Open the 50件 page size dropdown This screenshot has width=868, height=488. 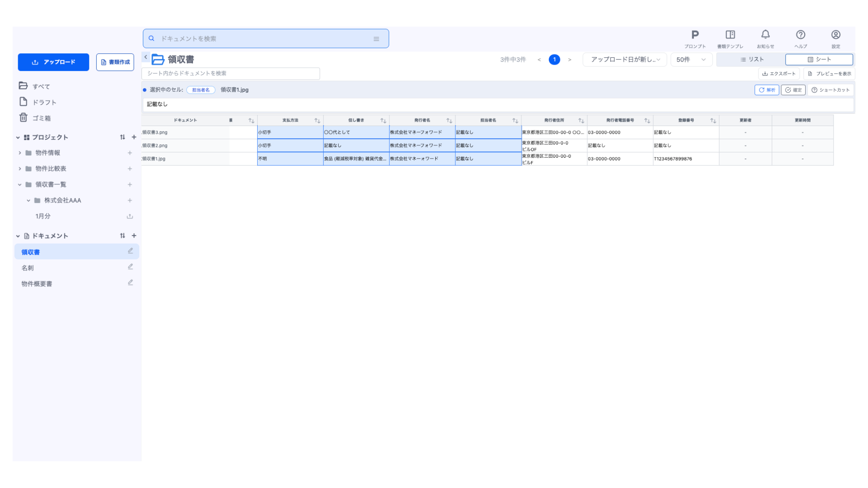[x=691, y=60]
